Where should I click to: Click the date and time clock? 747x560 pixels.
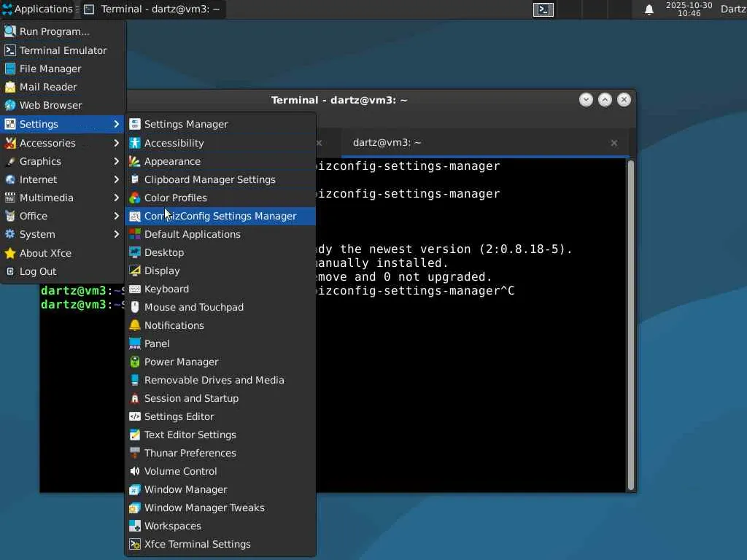[689, 9]
